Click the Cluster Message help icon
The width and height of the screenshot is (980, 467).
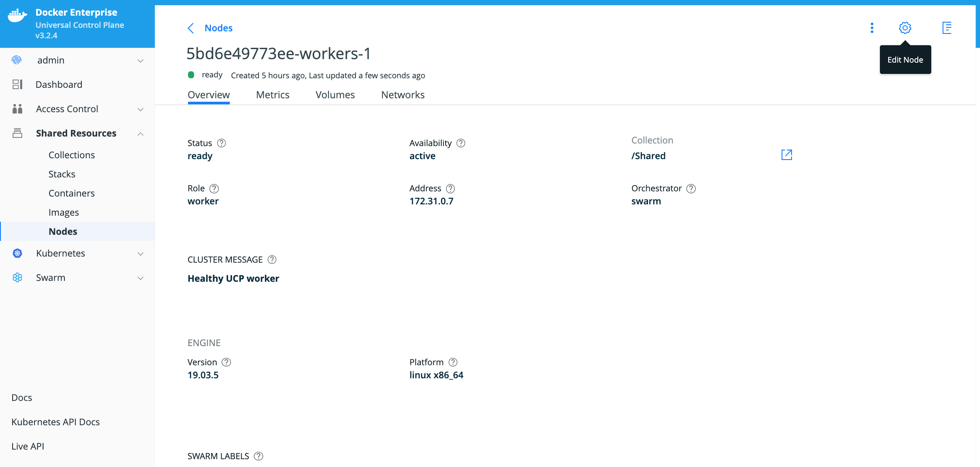272,260
